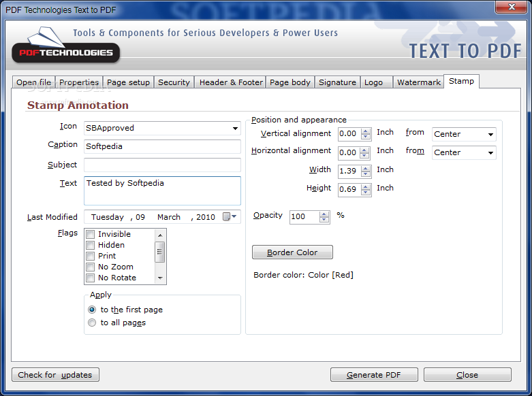Click the Border color: Color [Red] label
This screenshot has height=396, width=532.
(303, 275)
